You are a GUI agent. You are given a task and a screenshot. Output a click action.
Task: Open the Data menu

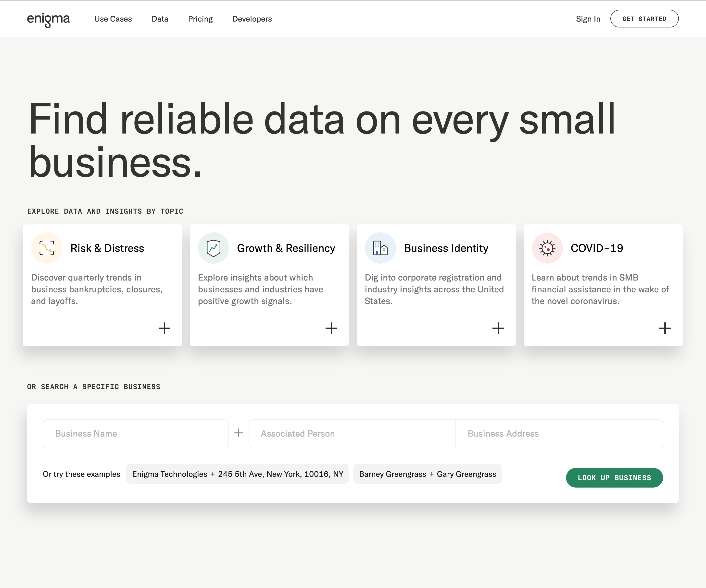click(x=160, y=19)
